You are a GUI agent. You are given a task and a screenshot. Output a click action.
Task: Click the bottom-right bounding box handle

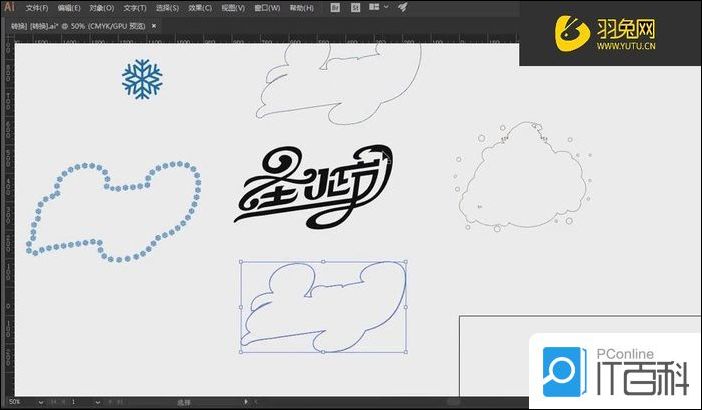(x=406, y=352)
